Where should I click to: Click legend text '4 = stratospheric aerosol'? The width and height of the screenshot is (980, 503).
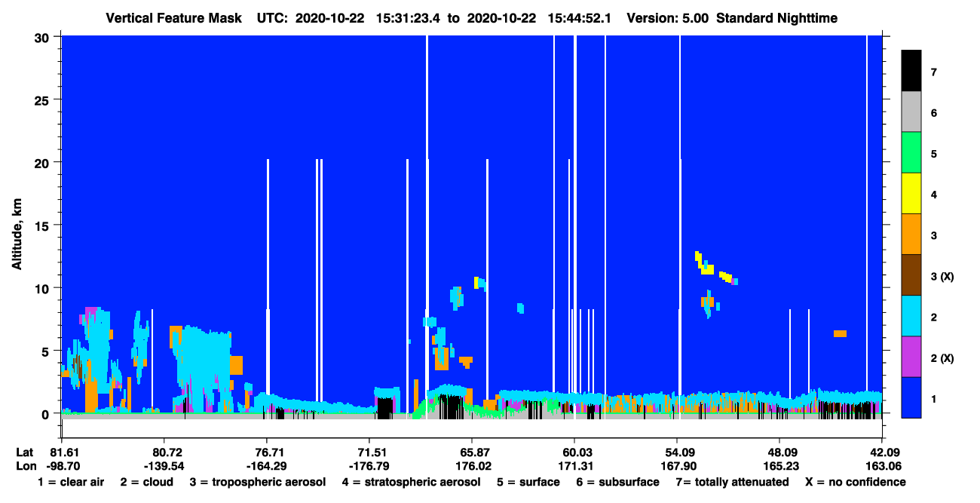point(411,482)
